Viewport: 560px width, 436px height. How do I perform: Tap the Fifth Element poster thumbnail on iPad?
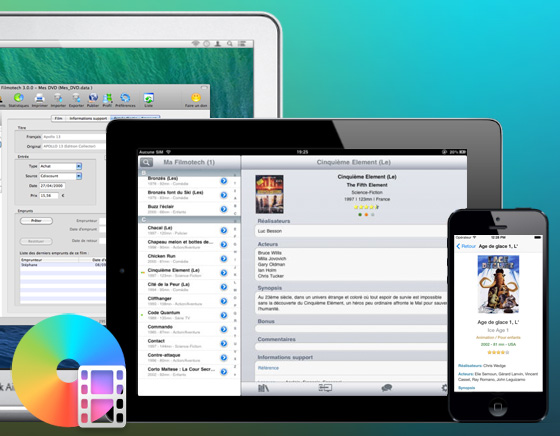[270, 194]
